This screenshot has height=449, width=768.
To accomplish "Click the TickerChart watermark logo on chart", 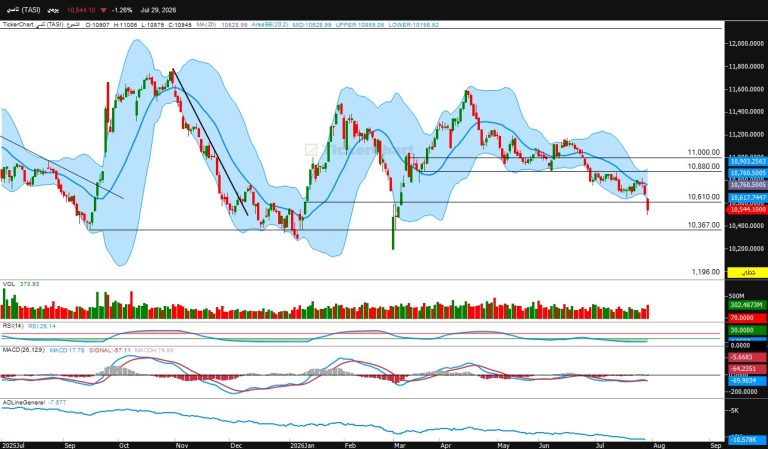I will click(x=359, y=149).
